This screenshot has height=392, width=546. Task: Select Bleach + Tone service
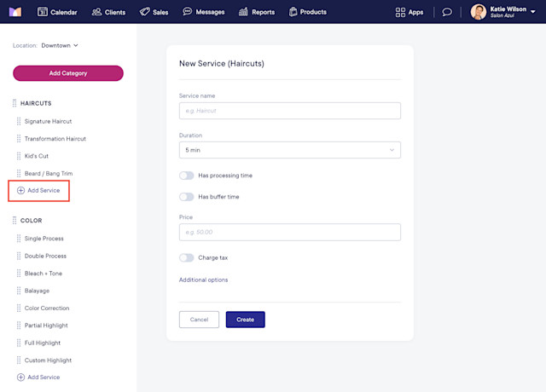pos(44,273)
